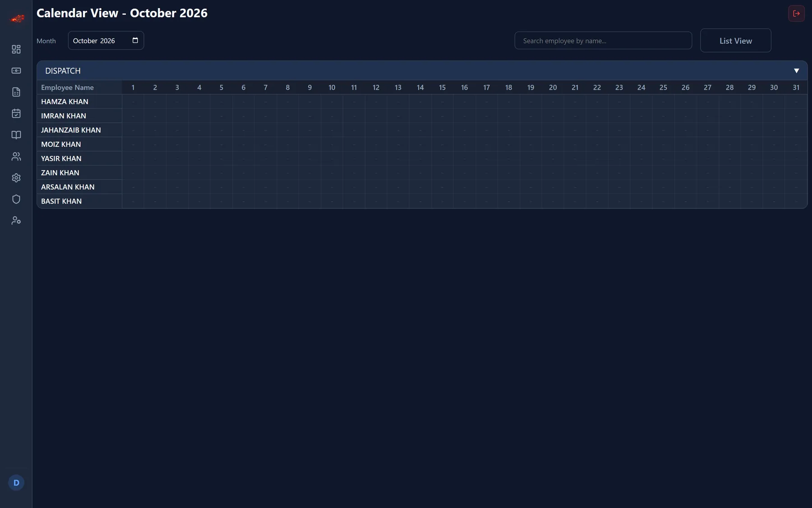Click day 25 column header
The width and height of the screenshot is (812, 508).
pyautogui.click(x=664, y=88)
